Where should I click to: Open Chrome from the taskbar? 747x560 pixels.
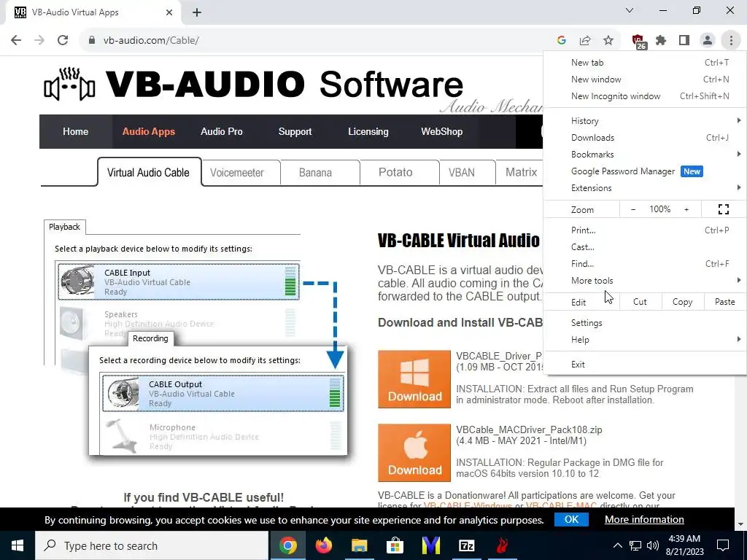click(287, 545)
